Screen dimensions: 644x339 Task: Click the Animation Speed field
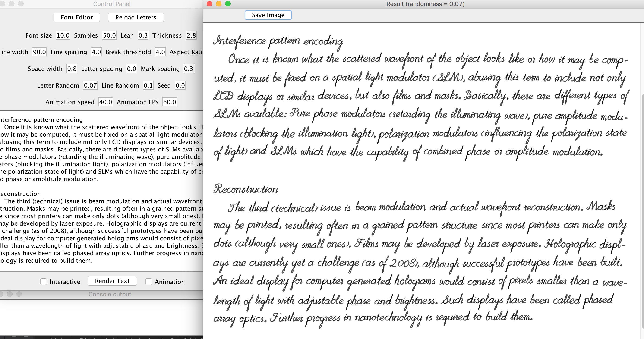point(105,102)
